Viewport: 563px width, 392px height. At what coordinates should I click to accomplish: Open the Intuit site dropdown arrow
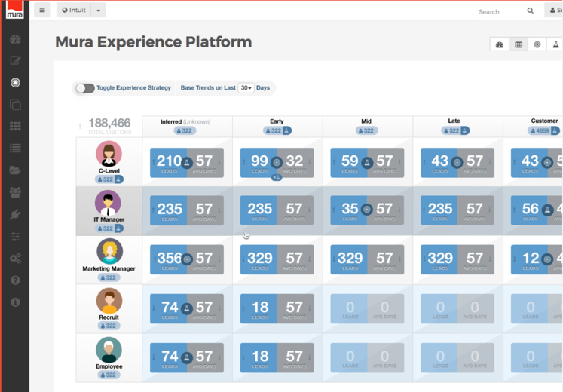pyautogui.click(x=99, y=11)
